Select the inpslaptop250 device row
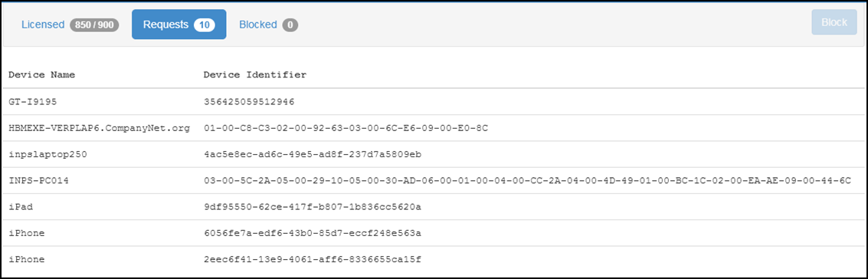The height and width of the screenshot is (279, 868). 434,154
